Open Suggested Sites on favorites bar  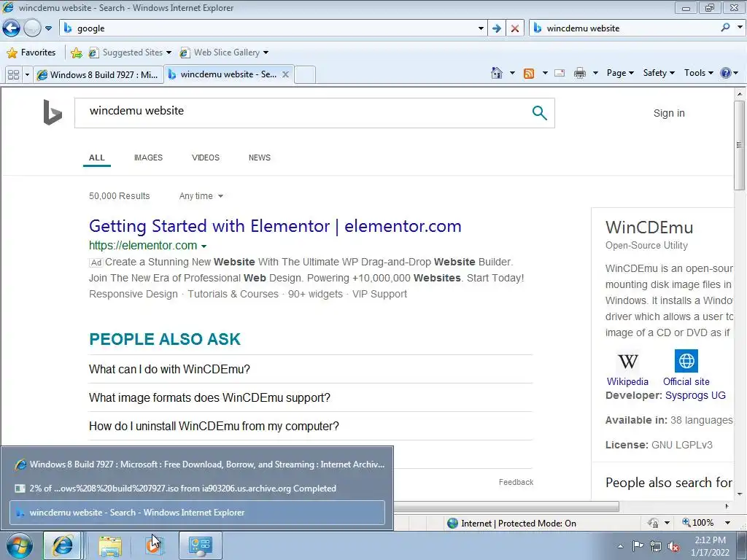[x=130, y=52]
